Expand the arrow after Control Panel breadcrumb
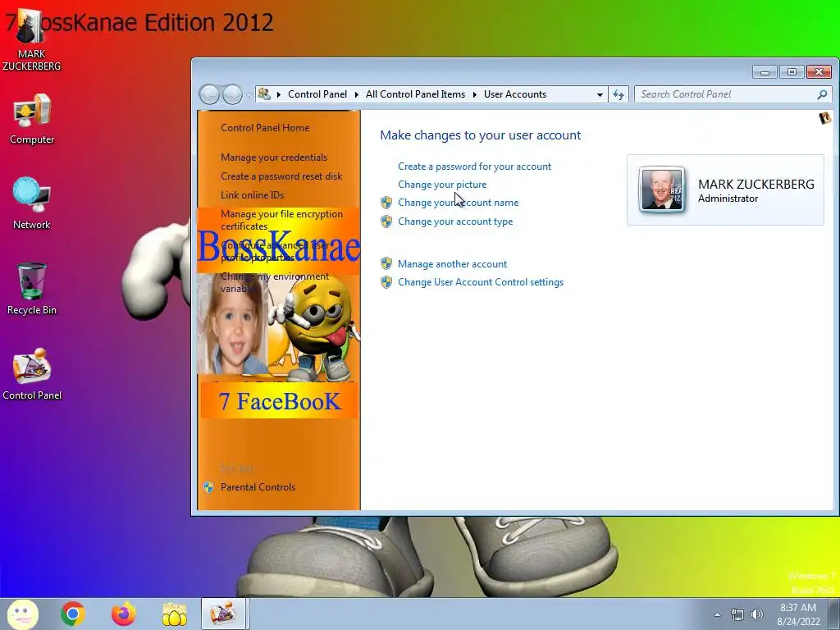Screen dimensions: 840x630 tap(356, 94)
